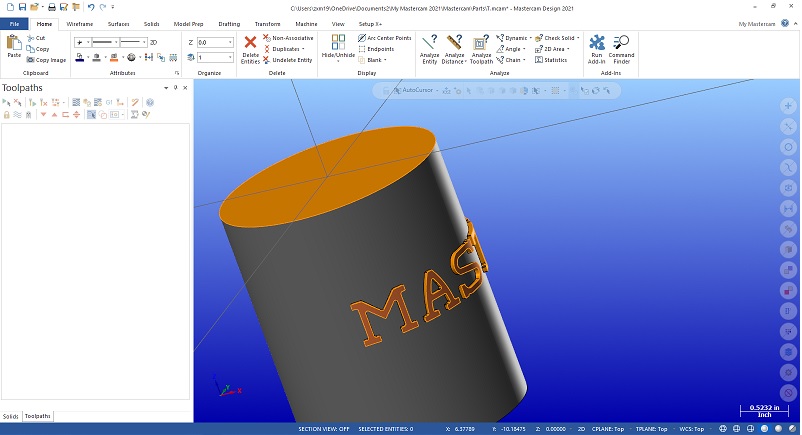This screenshot has height=435, width=802.
Task: Close the Toolpaths panel
Action: click(185, 88)
